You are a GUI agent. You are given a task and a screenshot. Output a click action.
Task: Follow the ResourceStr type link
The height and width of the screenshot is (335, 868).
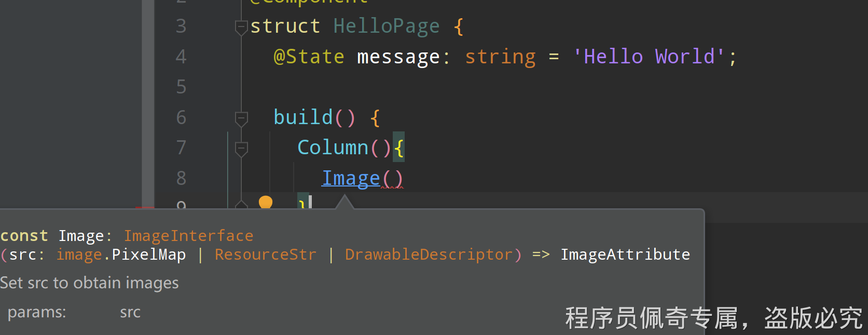click(265, 254)
